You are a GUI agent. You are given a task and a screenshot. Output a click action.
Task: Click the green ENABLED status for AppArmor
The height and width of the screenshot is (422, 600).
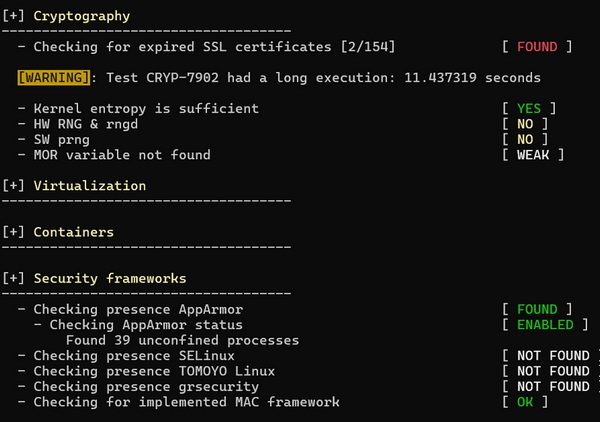tap(545, 325)
